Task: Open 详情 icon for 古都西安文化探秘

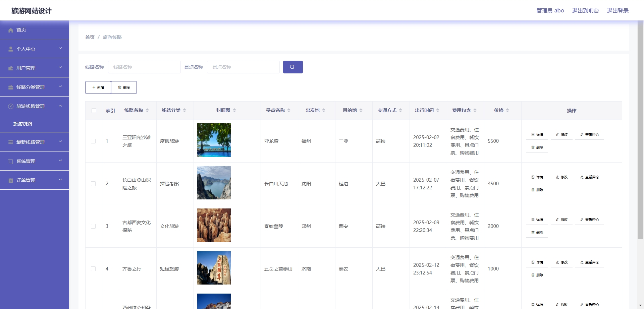Action: (533, 220)
